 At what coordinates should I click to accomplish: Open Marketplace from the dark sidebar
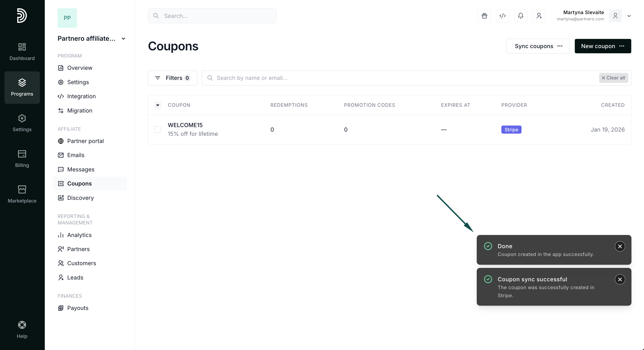pos(22,194)
